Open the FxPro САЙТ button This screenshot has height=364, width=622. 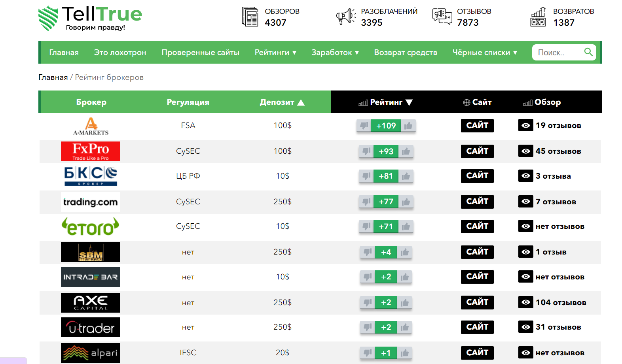[x=477, y=151]
